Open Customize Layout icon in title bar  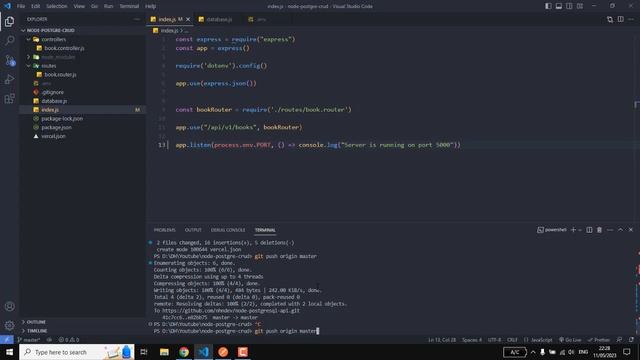pyautogui.click(x=580, y=6)
